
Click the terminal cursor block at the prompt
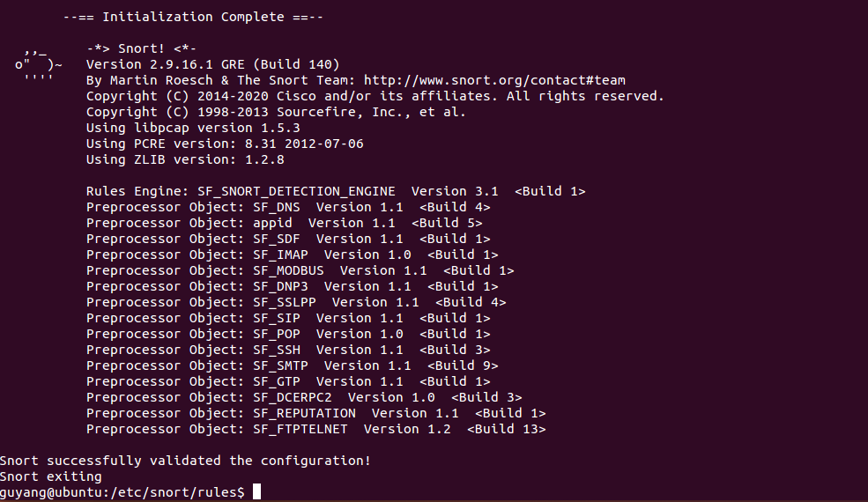[x=257, y=491]
